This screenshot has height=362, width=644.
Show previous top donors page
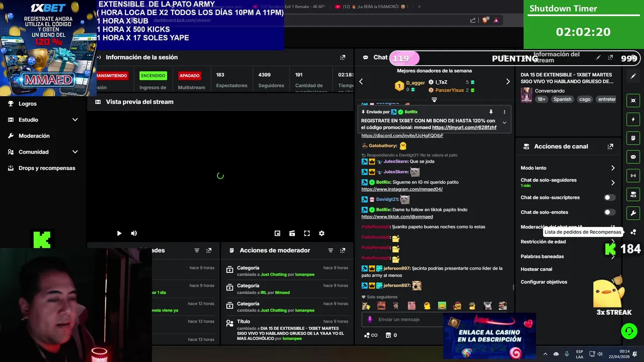click(x=361, y=81)
